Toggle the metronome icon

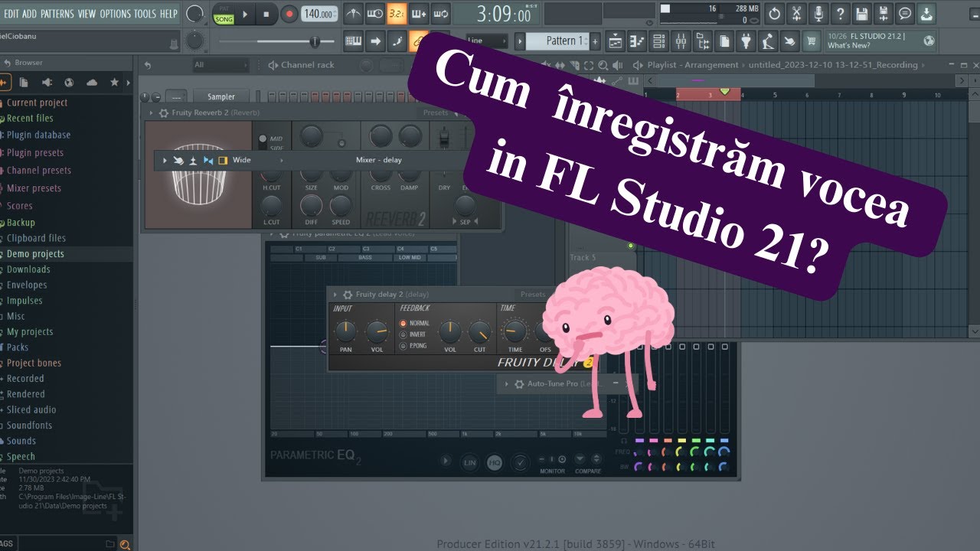[x=353, y=14]
